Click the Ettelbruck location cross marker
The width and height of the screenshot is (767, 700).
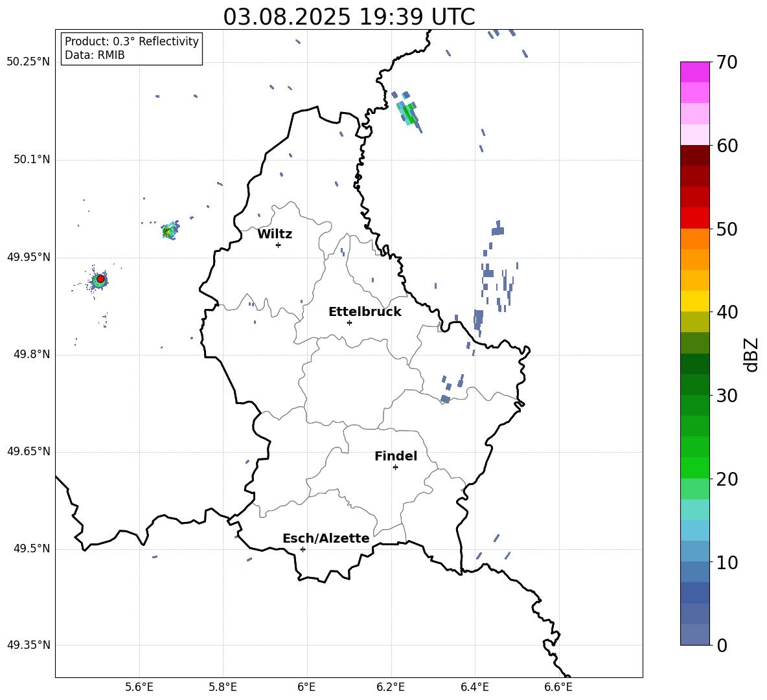click(349, 322)
